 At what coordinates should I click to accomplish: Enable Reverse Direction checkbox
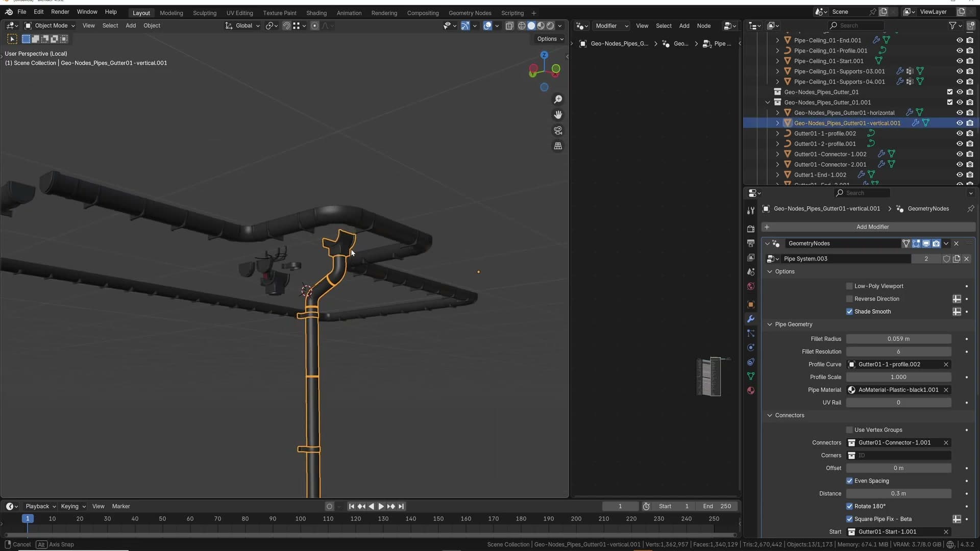849,299
